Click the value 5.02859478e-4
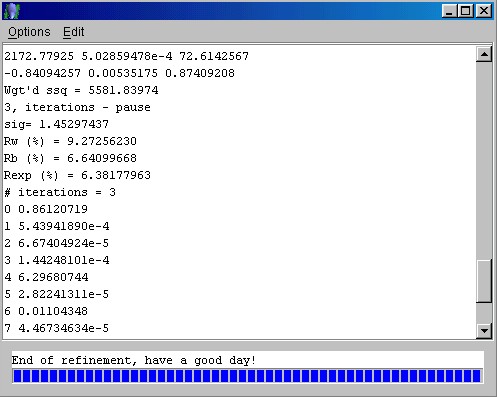Viewport: 497px width, 397px height. pyautogui.click(x=127, y=56)
